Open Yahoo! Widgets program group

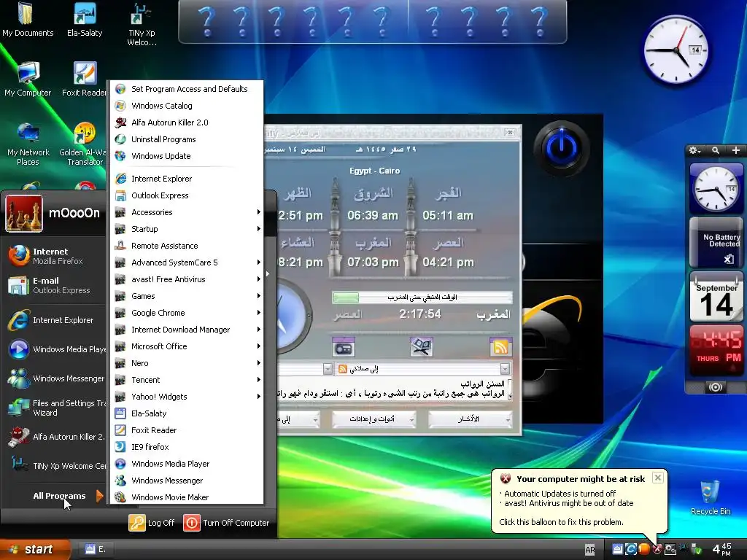point(188,397)
